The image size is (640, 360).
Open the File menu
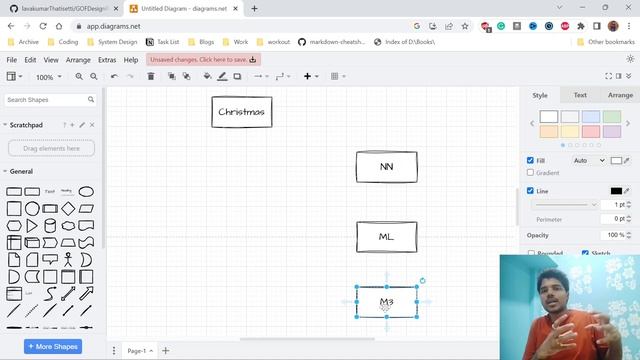tap(11, 60)
